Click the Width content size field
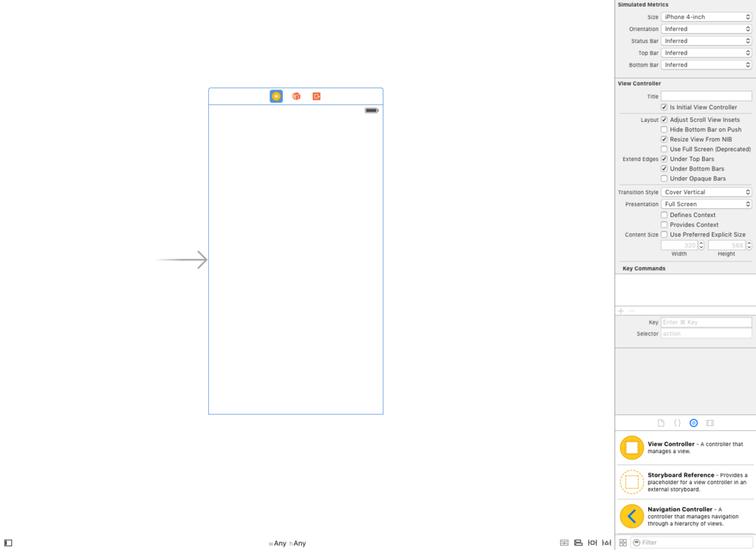756x550 pixels. [x=679, y=245]
